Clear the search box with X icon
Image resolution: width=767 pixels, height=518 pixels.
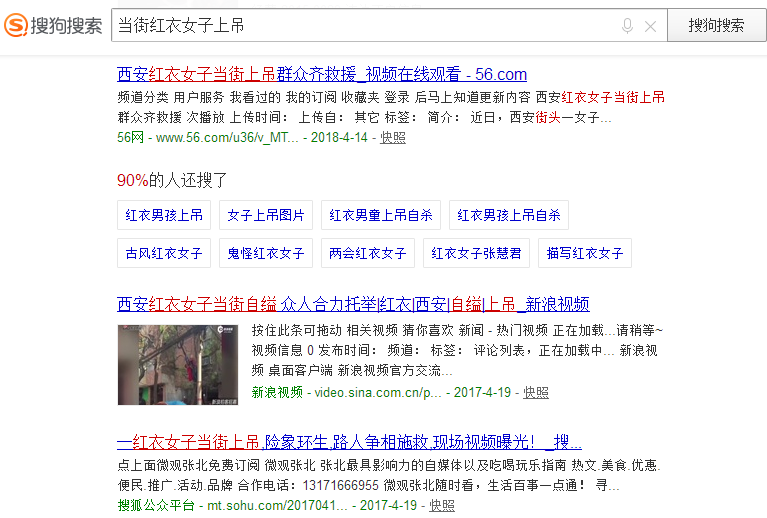point(650,26)
